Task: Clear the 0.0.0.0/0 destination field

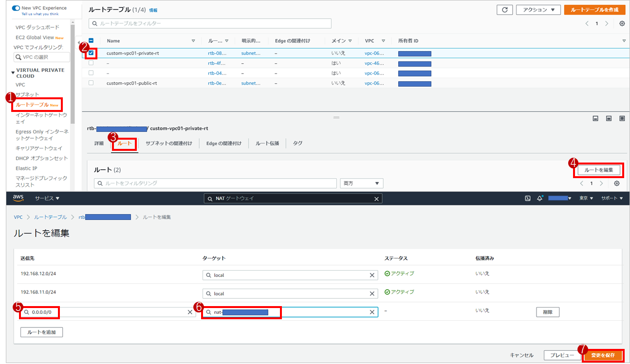Action: point(190,312)
